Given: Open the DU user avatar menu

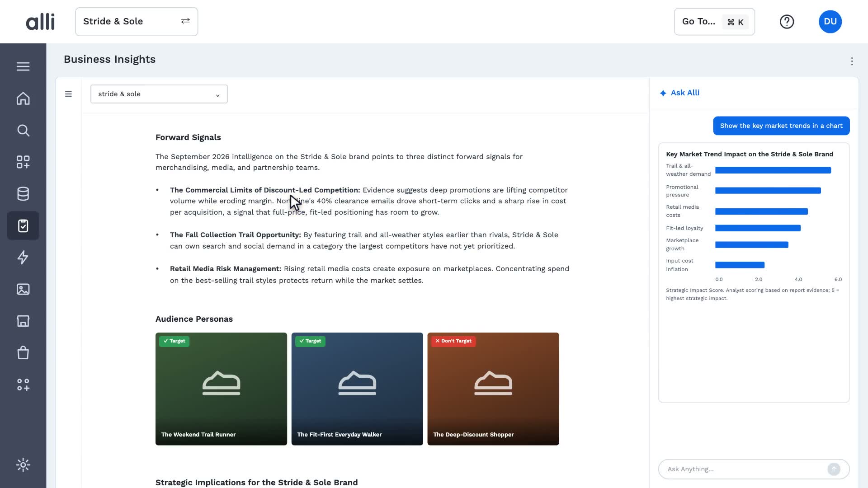Looking at the screenshot, I should tap(830, 22).
